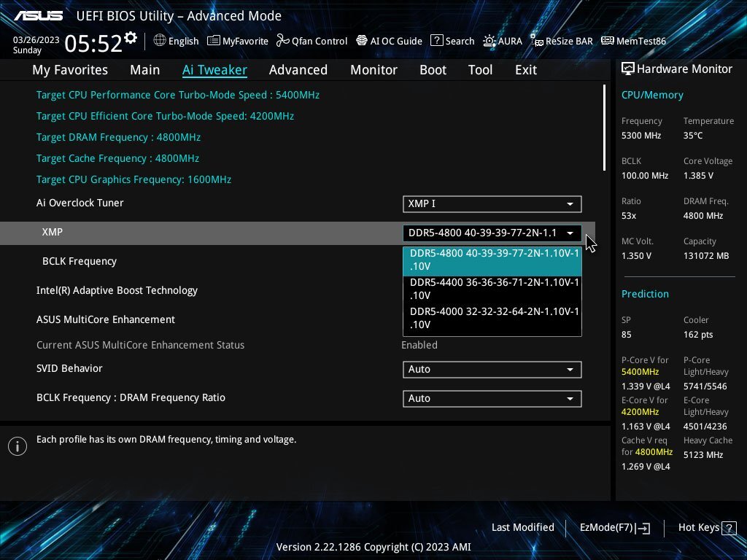This screenshot has height=560, width=747.
Task: Open the My Favorites tab
Action: [70, 70]
